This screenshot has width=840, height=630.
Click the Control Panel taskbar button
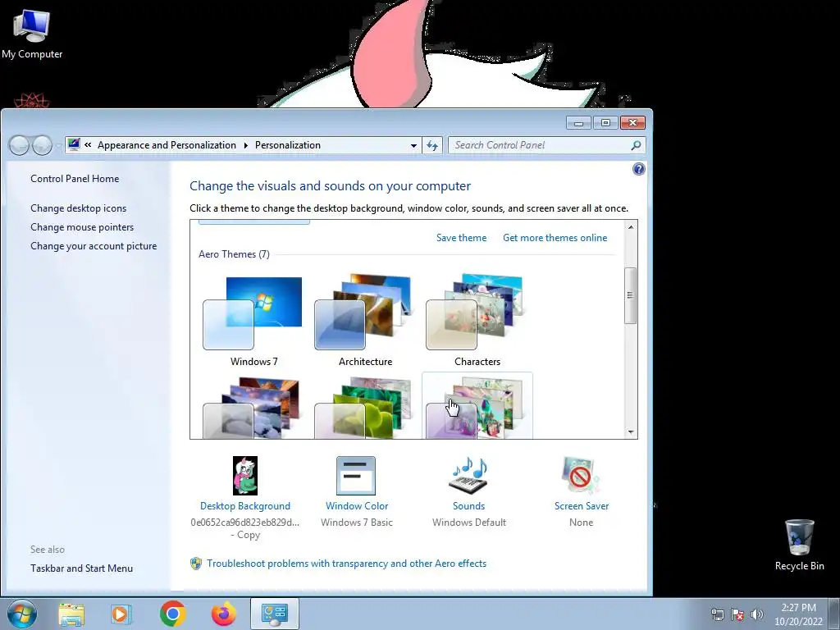[275, 614]
